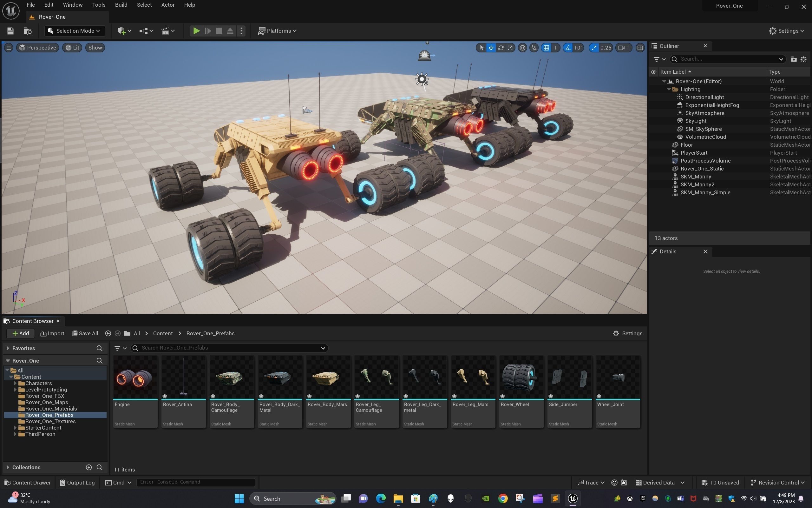
Task: Open the Content Browser Settings
Action: coord(627,333)
